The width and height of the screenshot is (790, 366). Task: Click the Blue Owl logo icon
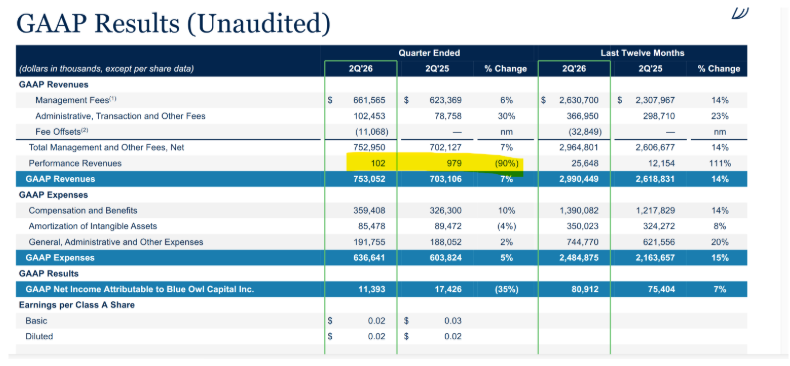click(x=740, y=14)
